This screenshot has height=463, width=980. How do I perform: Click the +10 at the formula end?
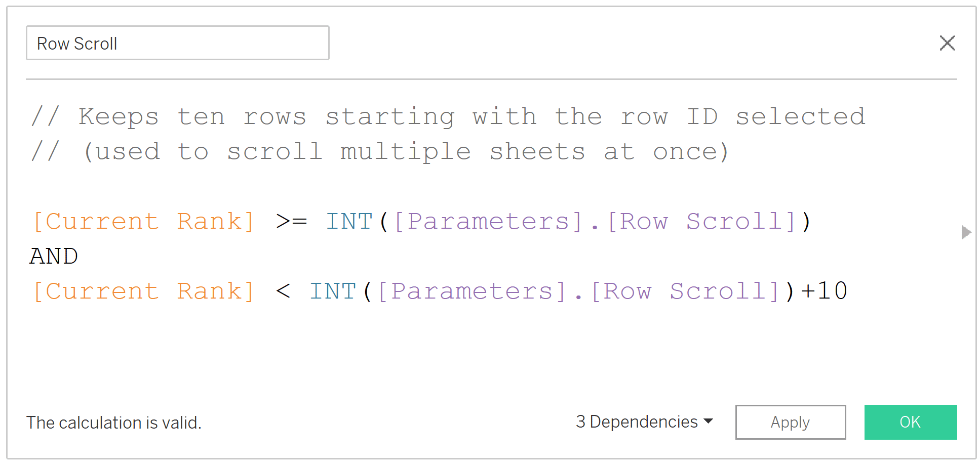point(824,291)
